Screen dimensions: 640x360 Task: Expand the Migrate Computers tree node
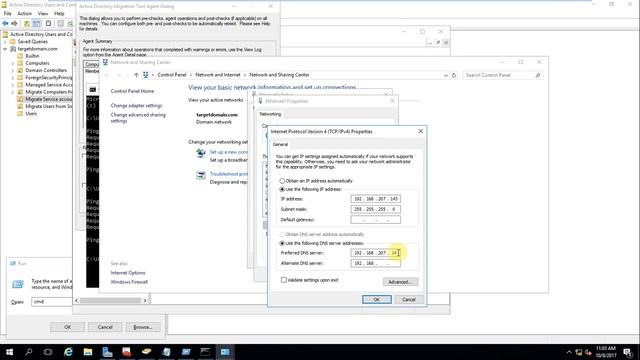(13, 92)
